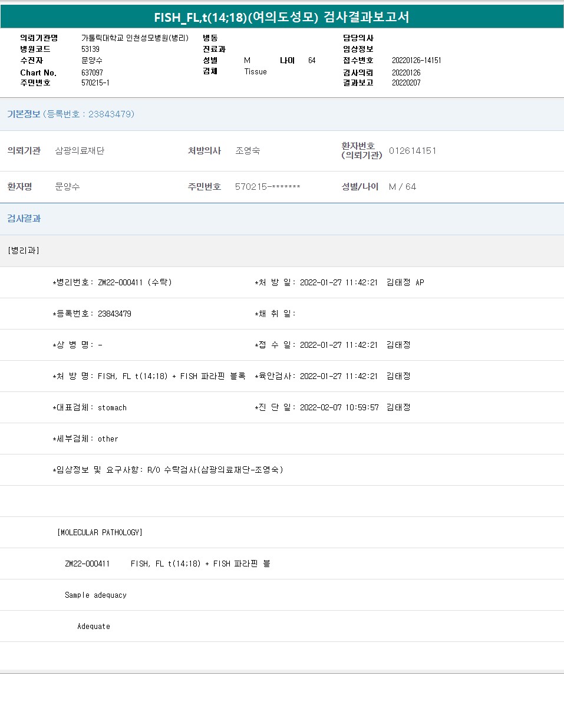Click the [MOLECULAR PATHOLOGY] heading

(x=100, y=532)
